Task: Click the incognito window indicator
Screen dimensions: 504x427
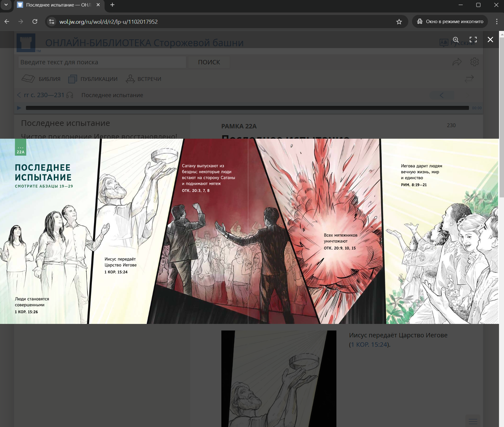Action: 450,22
